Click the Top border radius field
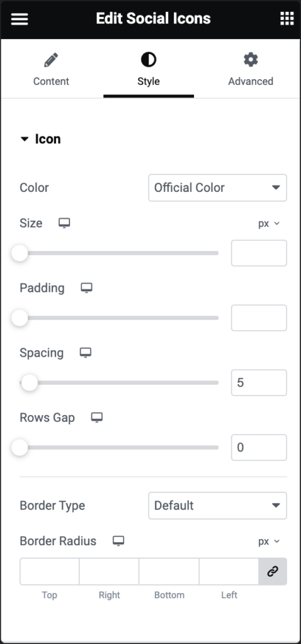Screen dimensions: 301x644 [x=49, y=571]
